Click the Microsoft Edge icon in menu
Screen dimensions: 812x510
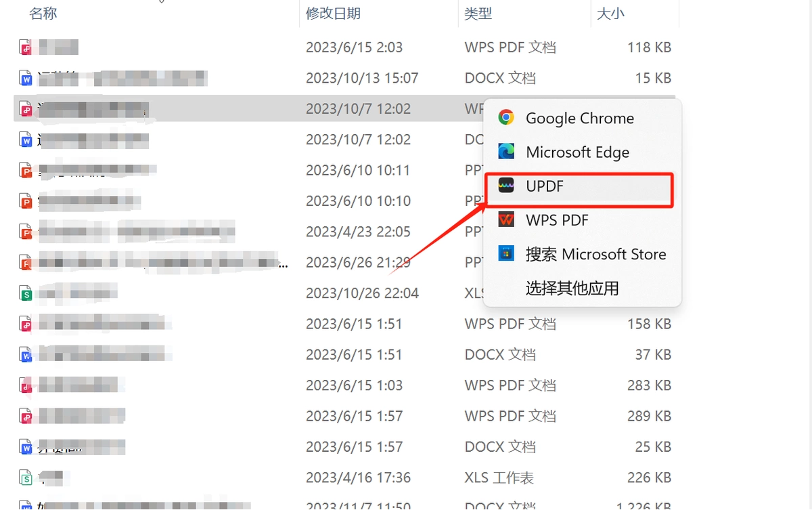tap(505, 152)
